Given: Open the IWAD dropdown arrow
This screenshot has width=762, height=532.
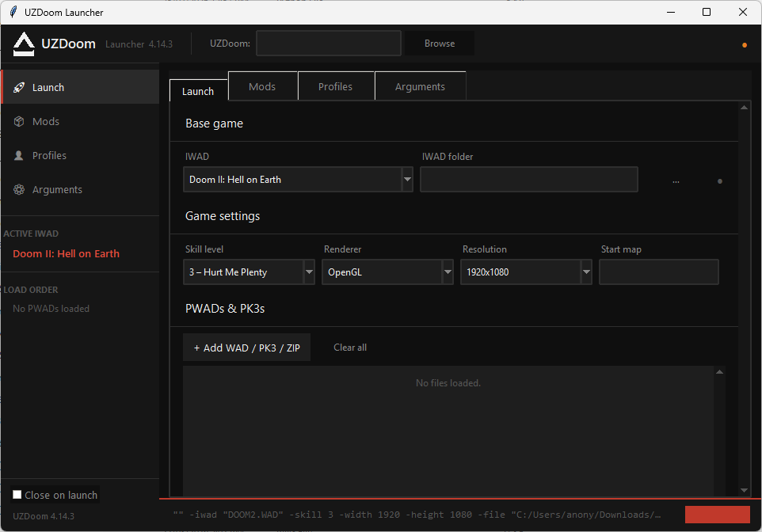Looking at the screenshot, I should click(x=407, y=179).
